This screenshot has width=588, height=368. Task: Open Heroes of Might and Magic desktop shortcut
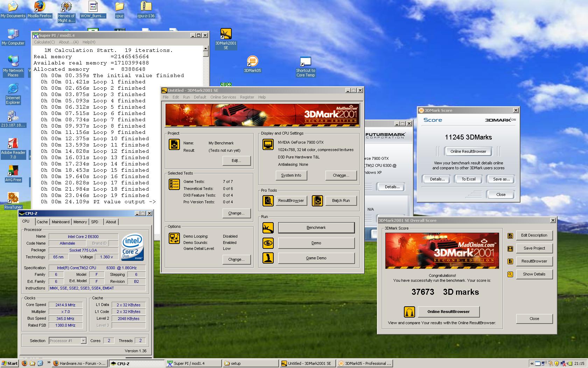pos(66,12)
